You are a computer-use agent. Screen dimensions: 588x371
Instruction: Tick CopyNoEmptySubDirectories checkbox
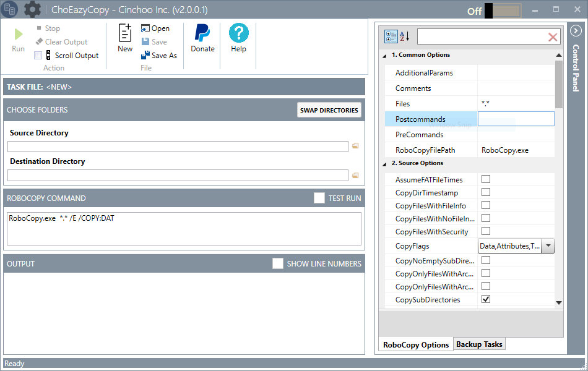coord(486,260)
